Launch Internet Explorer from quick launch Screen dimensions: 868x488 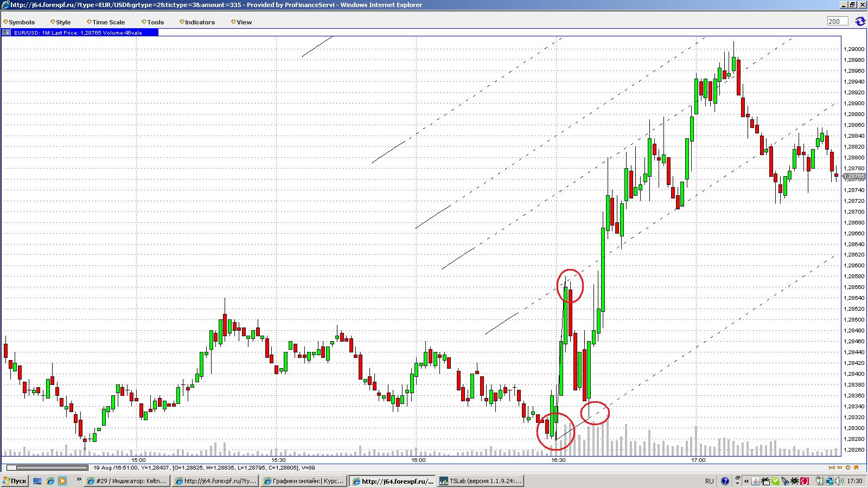click(50, 481)
